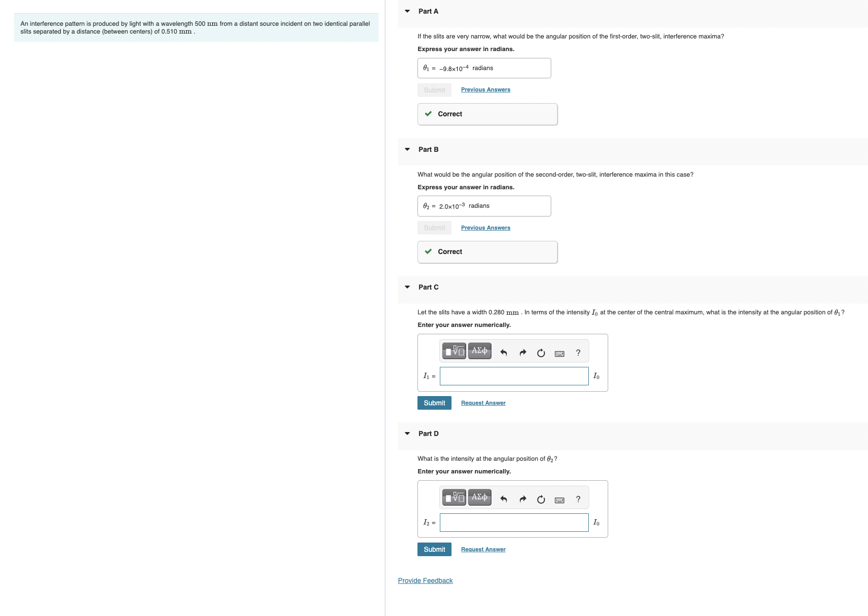Collapse the Part D section
868x616 pixels.
point(407,433)
